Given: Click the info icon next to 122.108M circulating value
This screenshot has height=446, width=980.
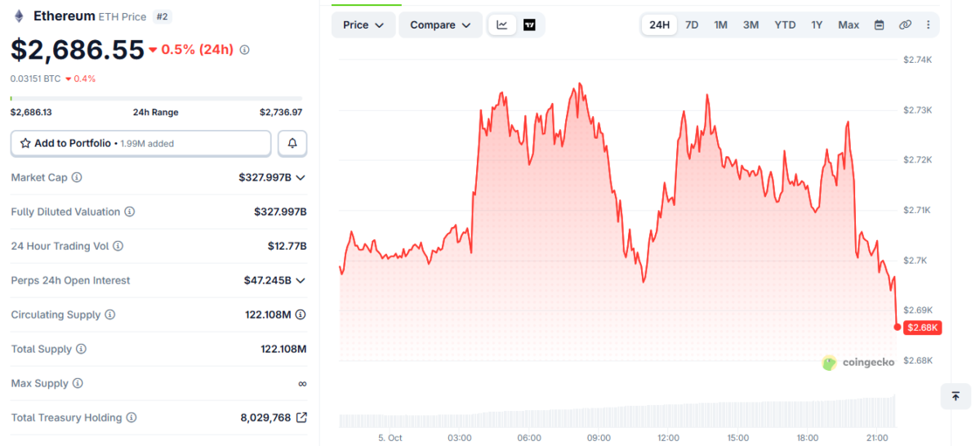Looking at the screenshot, I should coord(301,314).
